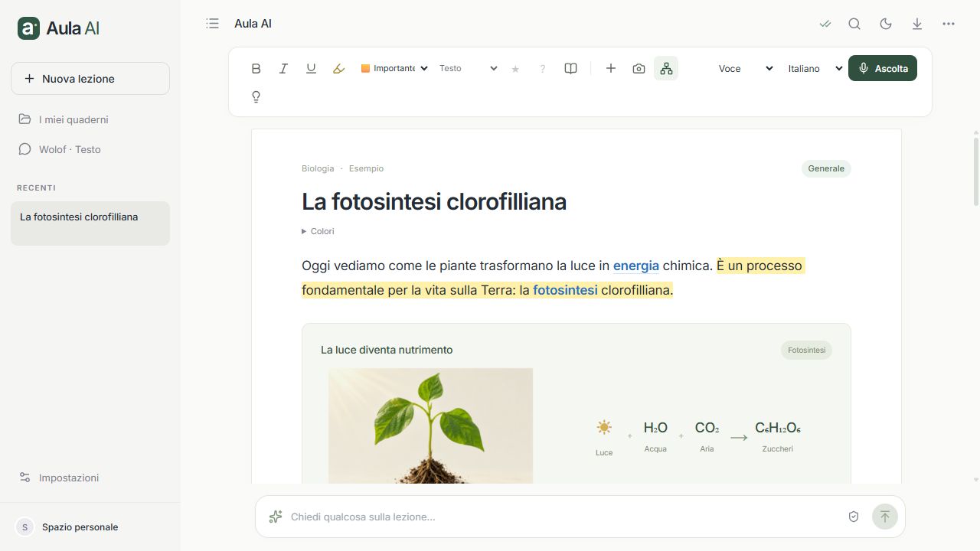
Task: Click the Chiedi qualcosa sulla lezione input
Action: [563, 517]
